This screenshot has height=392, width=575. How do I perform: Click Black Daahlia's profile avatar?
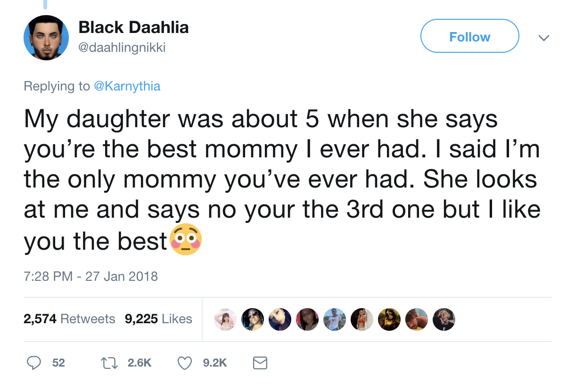click(x=46, y=38)
